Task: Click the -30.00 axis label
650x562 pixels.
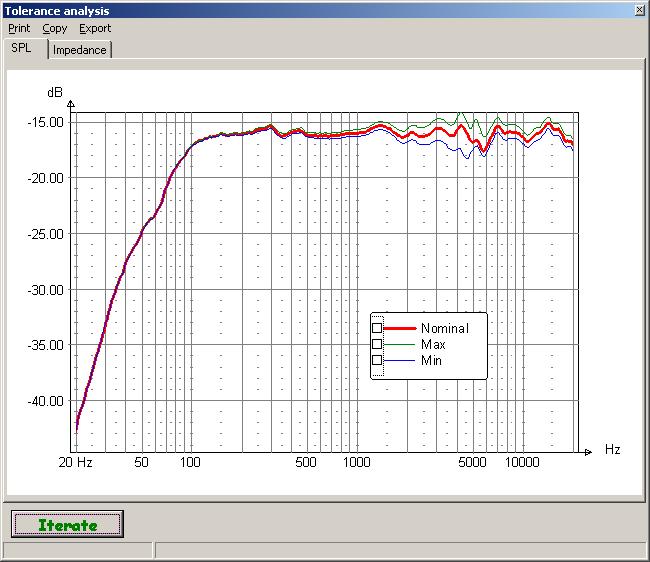Action: (x=46, y=290)
